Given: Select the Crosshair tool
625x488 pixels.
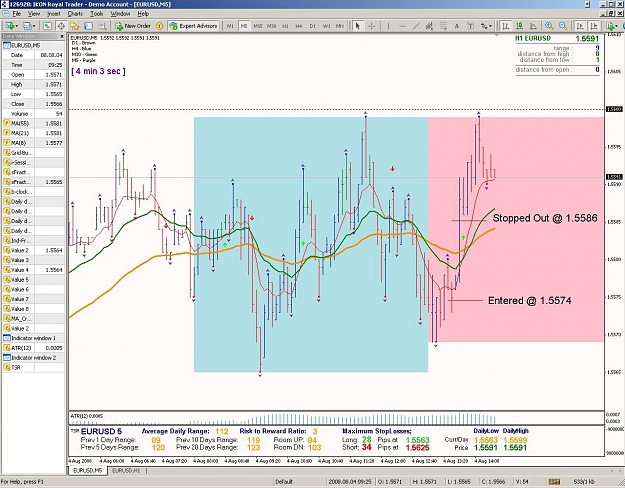Looking at the screenshot, I should (371, 26).
